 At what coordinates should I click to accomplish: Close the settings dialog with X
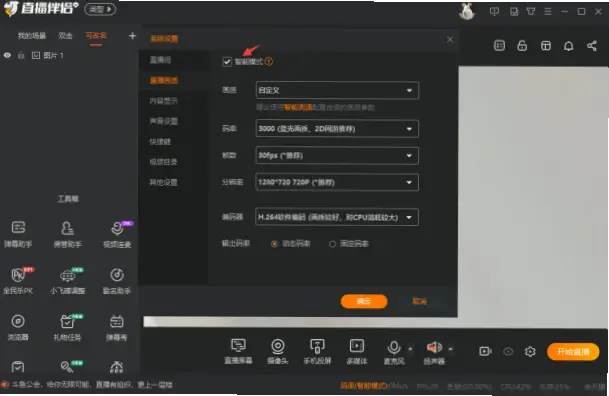tap(450, 40)
